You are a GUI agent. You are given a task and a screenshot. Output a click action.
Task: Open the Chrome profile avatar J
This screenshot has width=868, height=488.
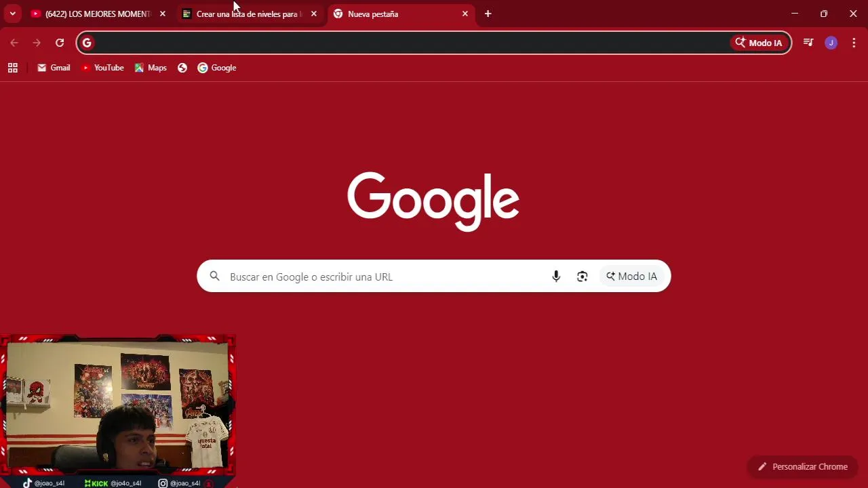[831, 43]
